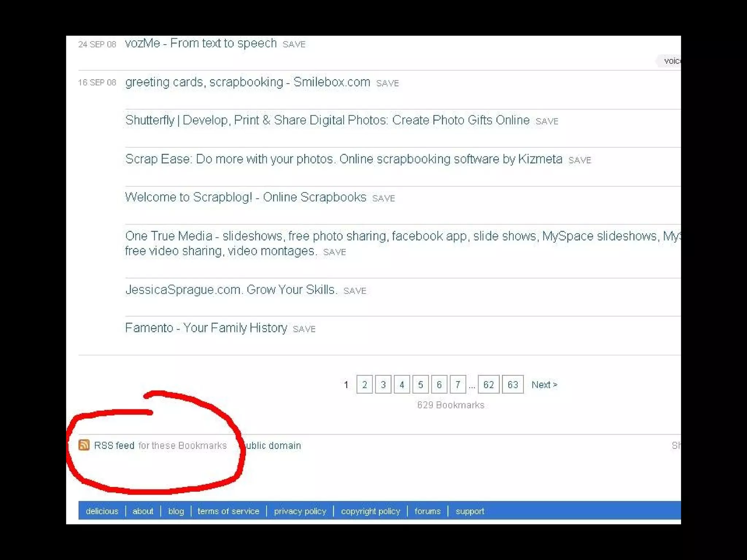Go to page 5 of bookmarks
This screenshot has width=747, height=560.
pyautogui.click(x=420, y=385)
